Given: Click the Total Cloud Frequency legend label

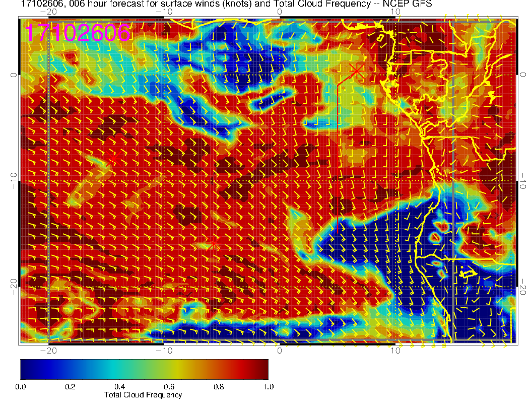Looking at the screenshot, I should [x=143, y=395].
